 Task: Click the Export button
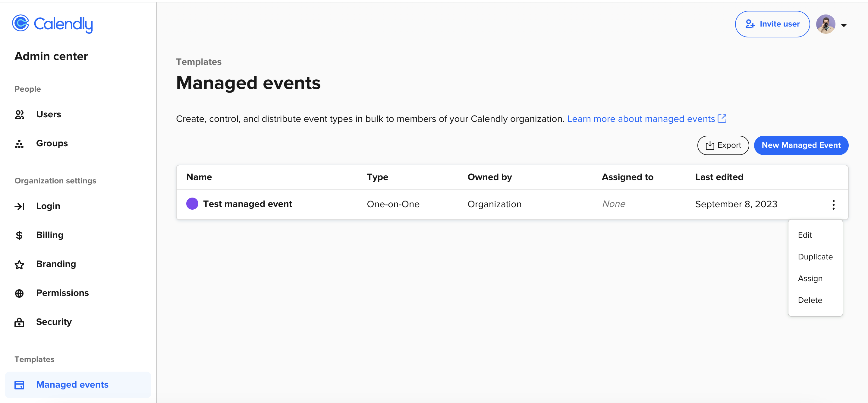pos(723,145)
